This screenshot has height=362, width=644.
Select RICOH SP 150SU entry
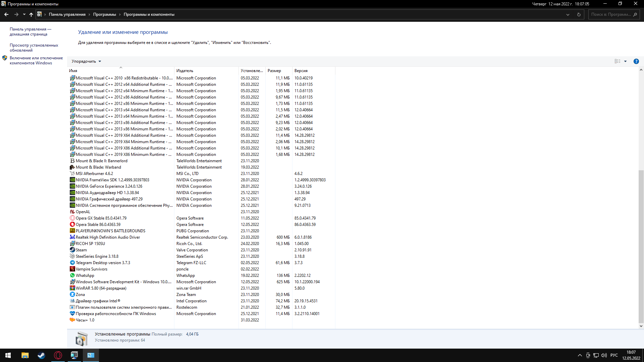[x=201, y=244]
